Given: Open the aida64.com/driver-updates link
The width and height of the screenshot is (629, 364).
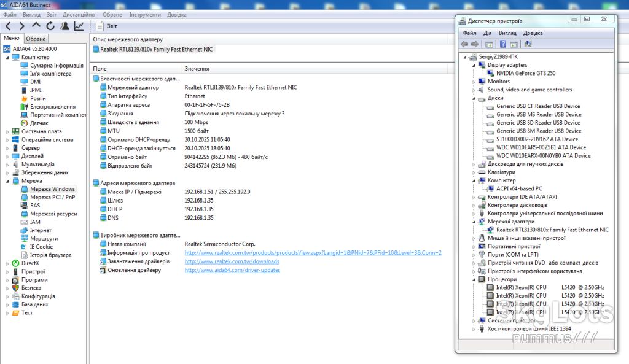Looking at the screenshot, I should (232, 270).
